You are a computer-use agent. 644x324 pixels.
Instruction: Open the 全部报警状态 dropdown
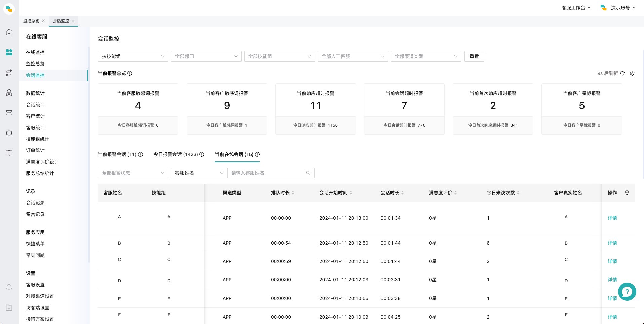tap(133, 173)
